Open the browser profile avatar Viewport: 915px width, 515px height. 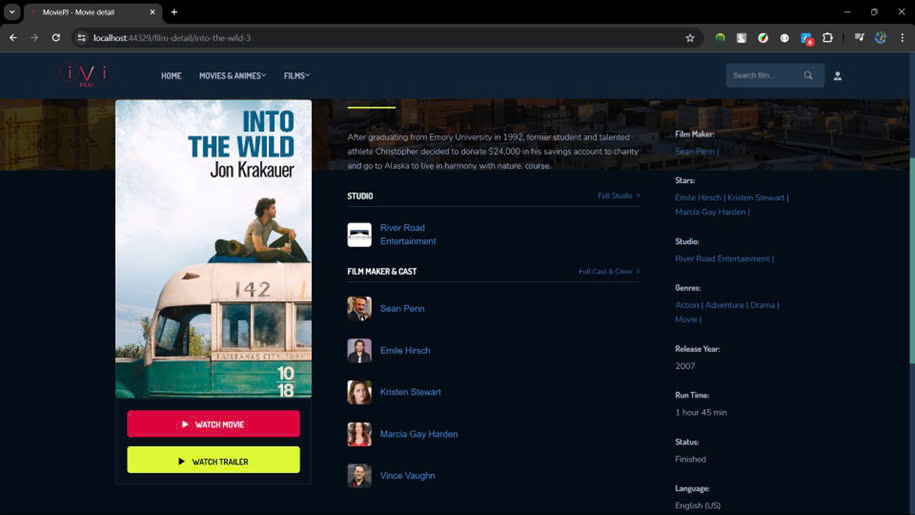(881, 38)
